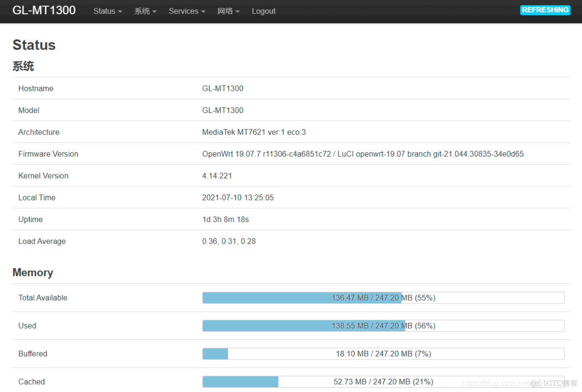The width and height of the screenshot is (582, 392).
Task: Click the Architecture value MediaTek MT7621
Action: [254, 132]
